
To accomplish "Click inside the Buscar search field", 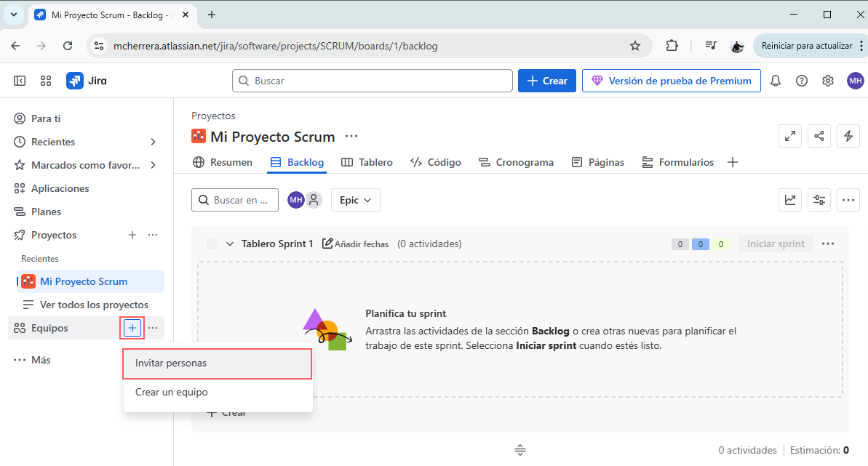I will pos(371,81).
